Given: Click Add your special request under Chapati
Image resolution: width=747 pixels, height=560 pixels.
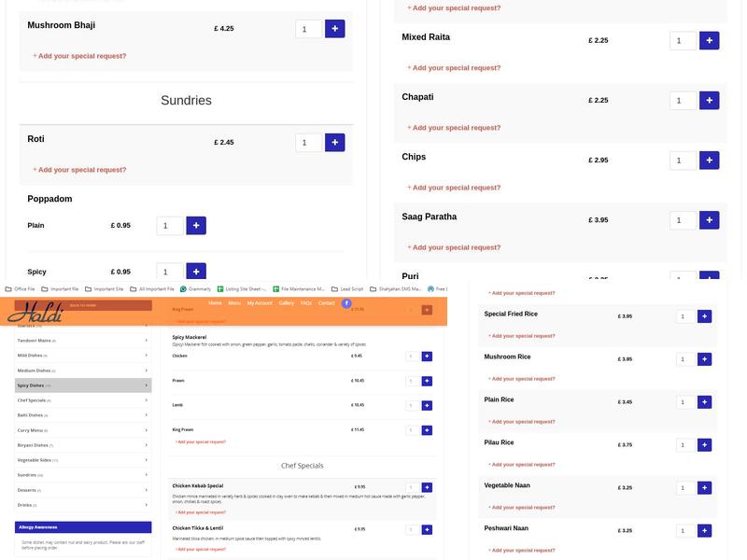Looking at the screenshot, I should point(454,128).
